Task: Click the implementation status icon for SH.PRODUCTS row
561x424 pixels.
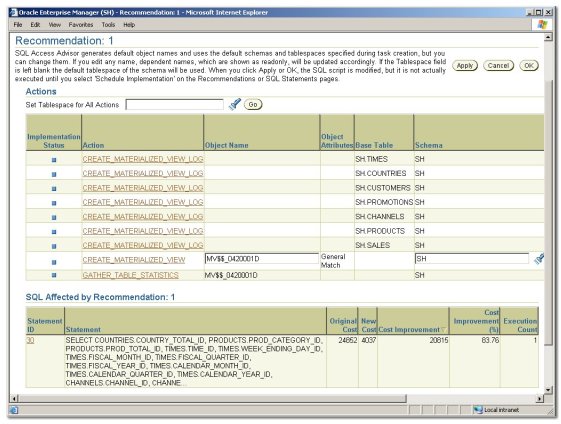Action: click(54, 232)
